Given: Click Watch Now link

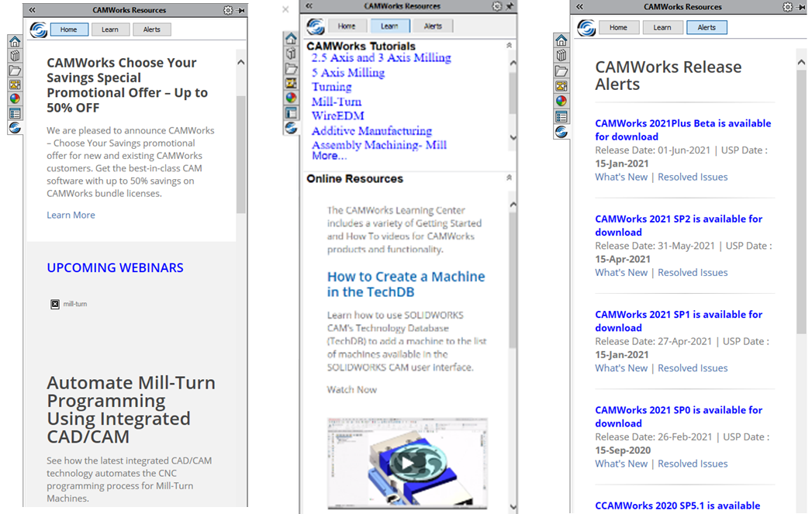Looking at the screenshot, I should (351, 390).
